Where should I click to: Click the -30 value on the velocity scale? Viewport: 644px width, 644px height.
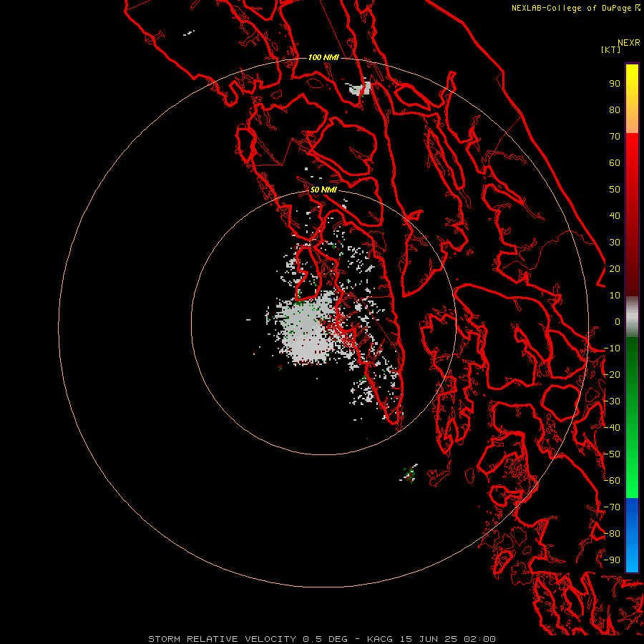click(612, 401)
